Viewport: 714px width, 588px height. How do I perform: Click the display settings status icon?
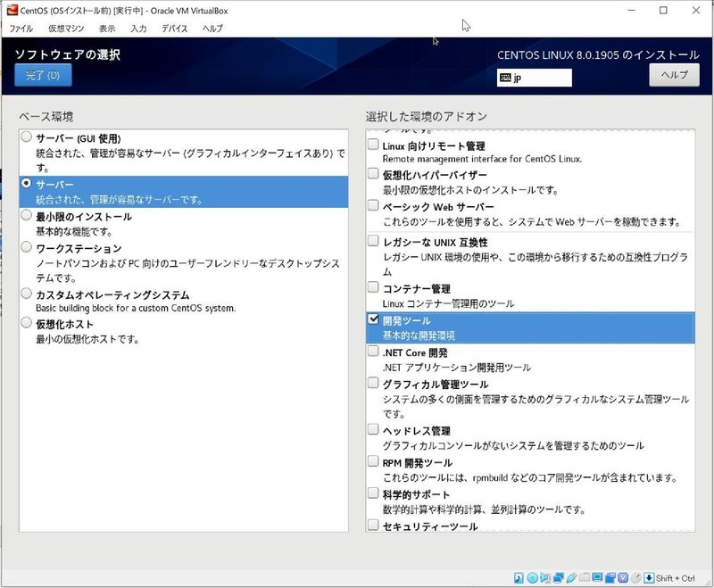point(597,578)
